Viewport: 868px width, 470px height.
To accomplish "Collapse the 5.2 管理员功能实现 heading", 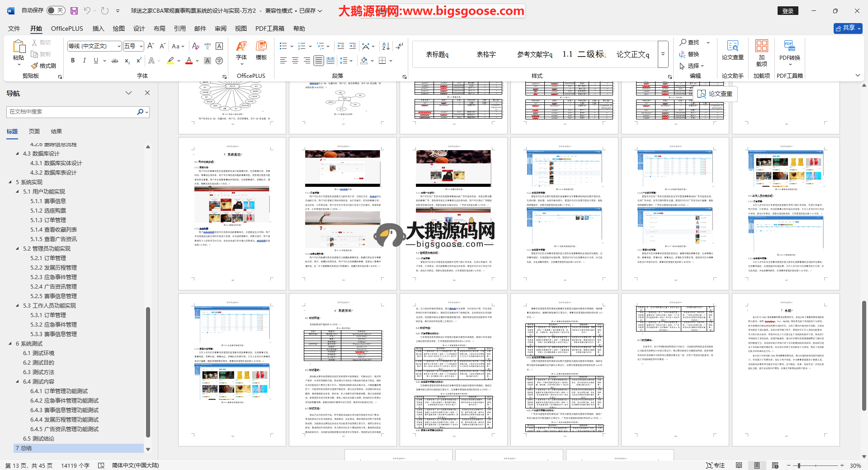I will click(x=18, y=249).
